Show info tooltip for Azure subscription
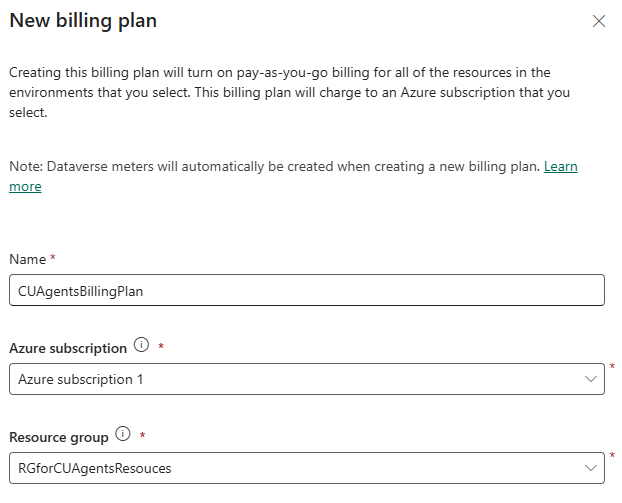Image resolution: width=622 pixels, height=503 pixels. coord(141,345)
